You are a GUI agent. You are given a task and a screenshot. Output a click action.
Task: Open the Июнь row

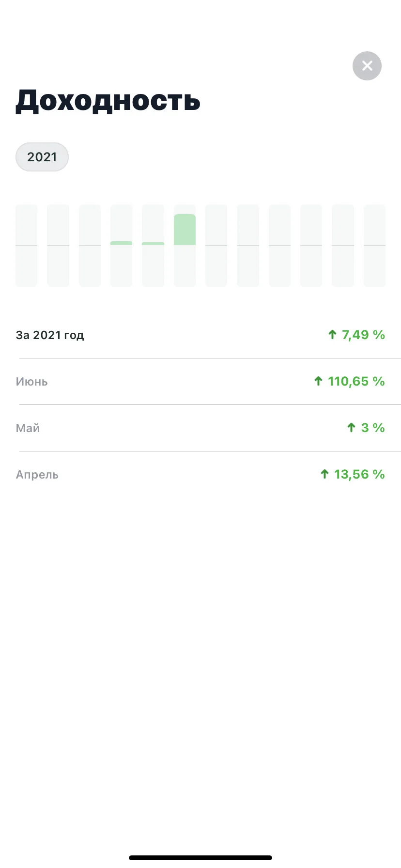coord(200,382)
